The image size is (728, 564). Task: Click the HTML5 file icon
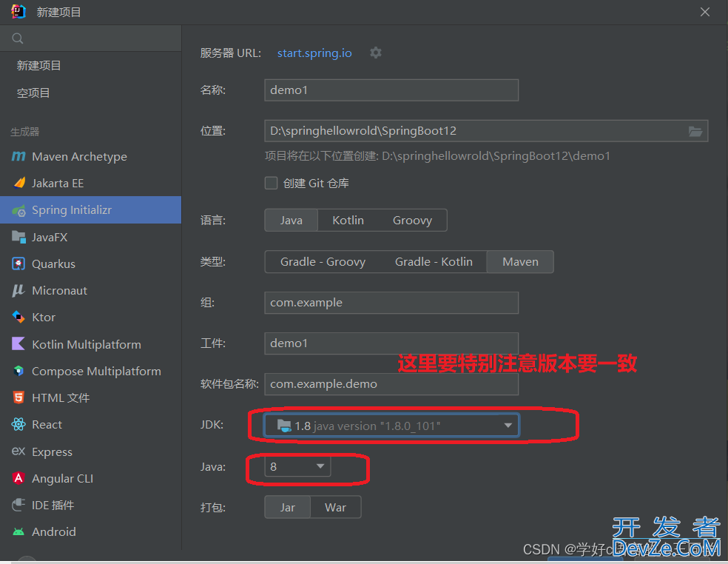tap(18, 397)
